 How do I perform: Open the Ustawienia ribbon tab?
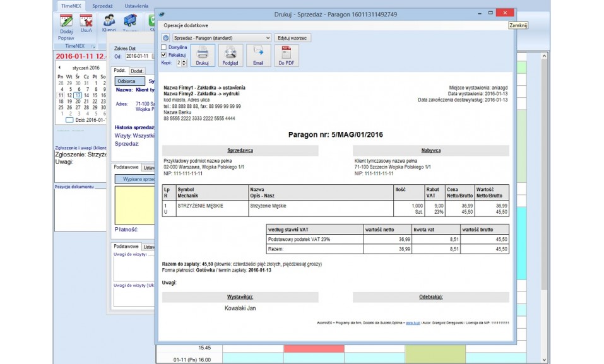(x=136, y=6)
